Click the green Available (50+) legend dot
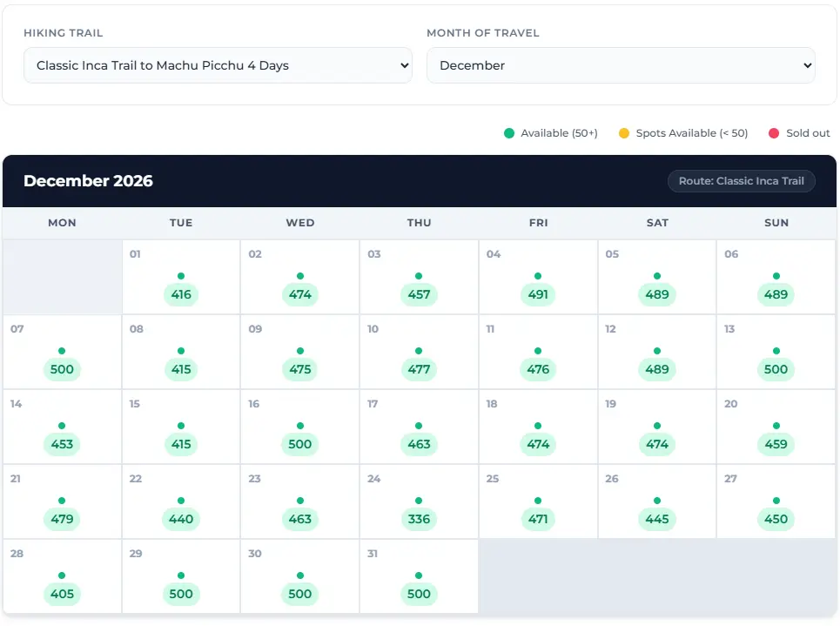The height and width of the screenshot is (626, 840). click(x=509, y=133)
